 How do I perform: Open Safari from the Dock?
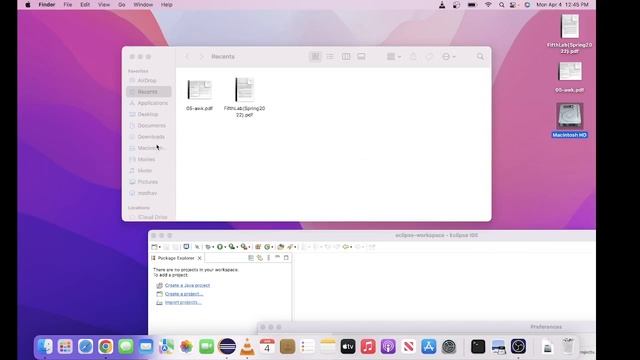(x=85, y=347)
